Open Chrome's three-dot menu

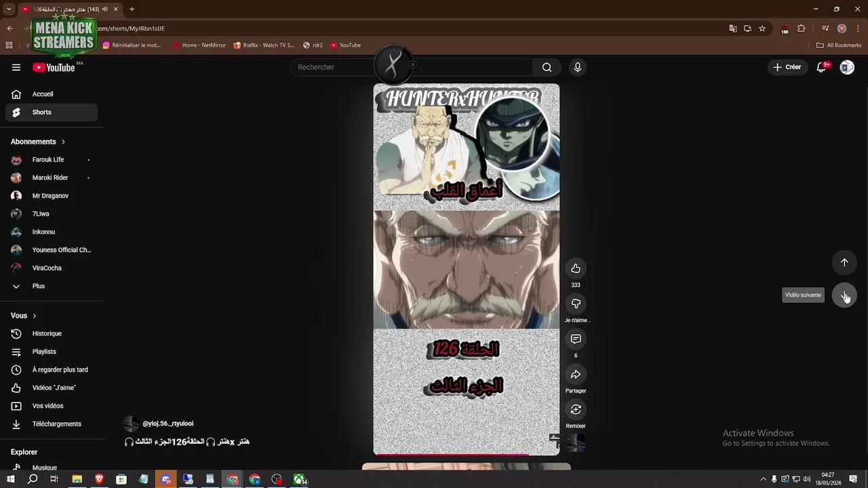click(857, 28)
